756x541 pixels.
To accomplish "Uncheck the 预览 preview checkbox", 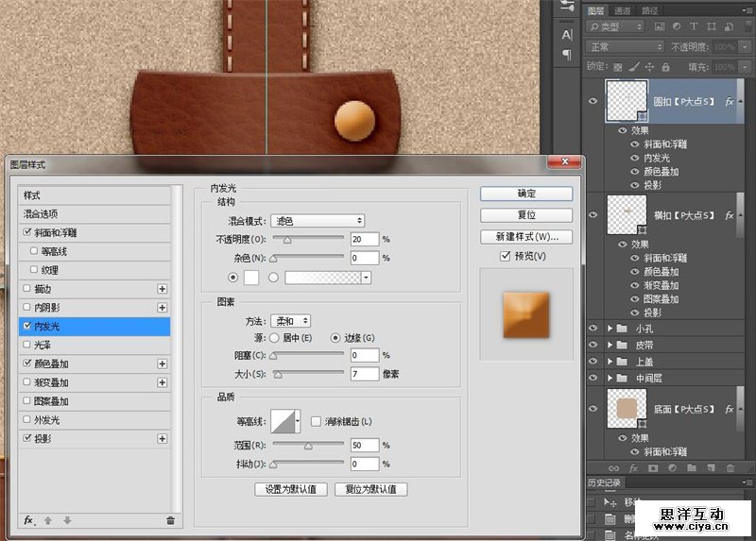I will coord(506,256).
